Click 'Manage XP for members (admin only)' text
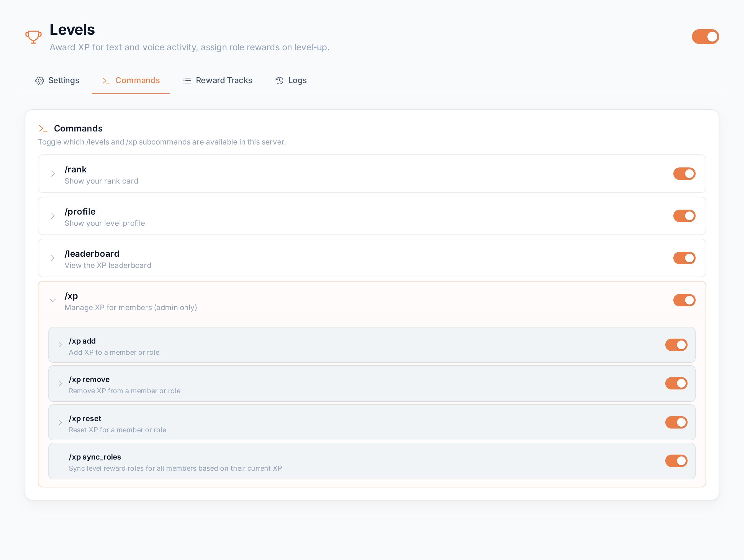 coord(131,307)
